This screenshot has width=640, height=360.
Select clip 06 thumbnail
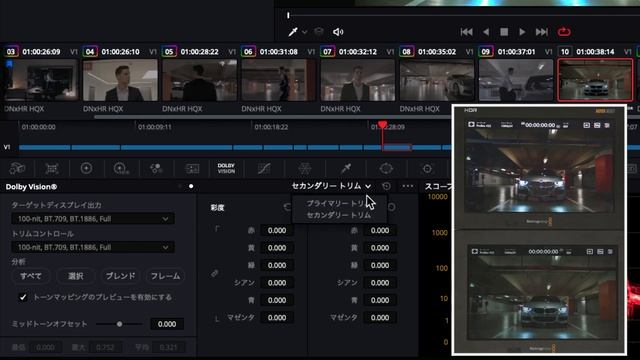pos(279,80)
